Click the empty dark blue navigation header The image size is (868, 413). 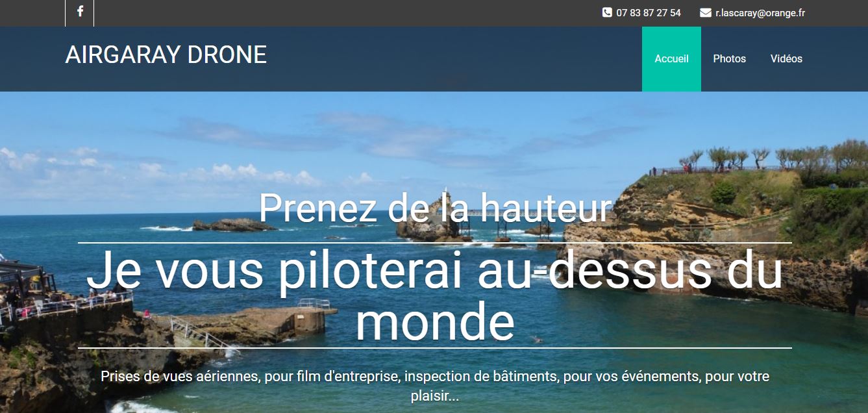coord(454,58)
